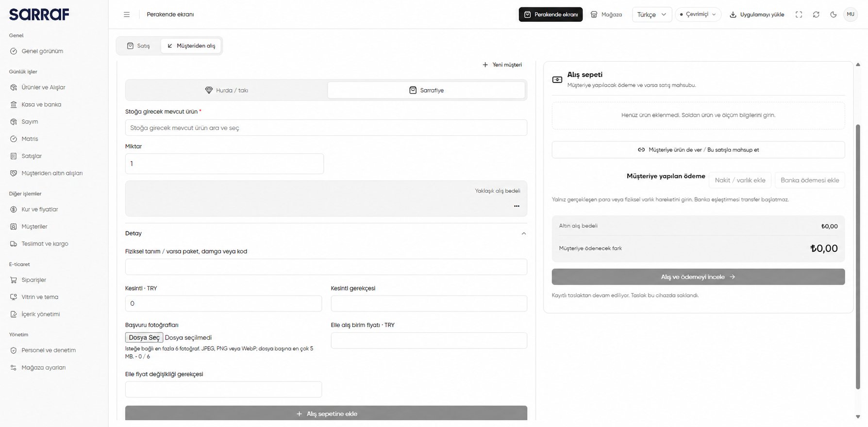The width and height of the screenshot is (868, 427).
Task: Click the Matris sidebar icon
Action: [x=14, y=139]
